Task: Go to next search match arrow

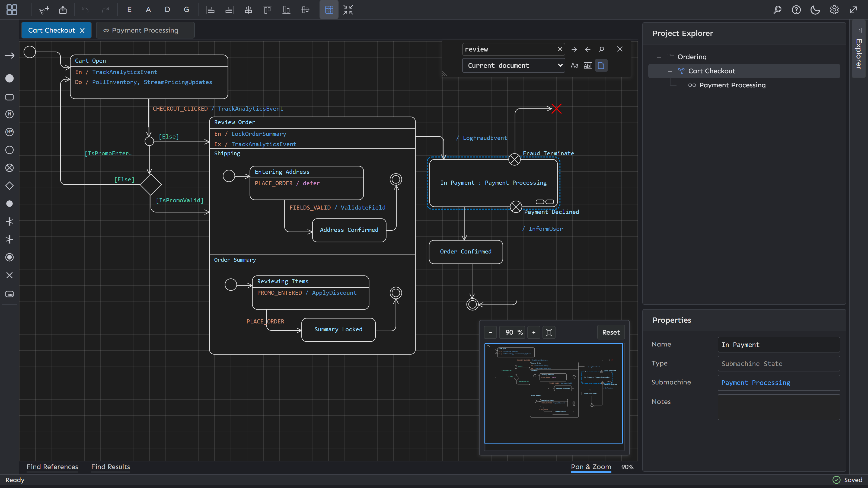Action: 574,49
